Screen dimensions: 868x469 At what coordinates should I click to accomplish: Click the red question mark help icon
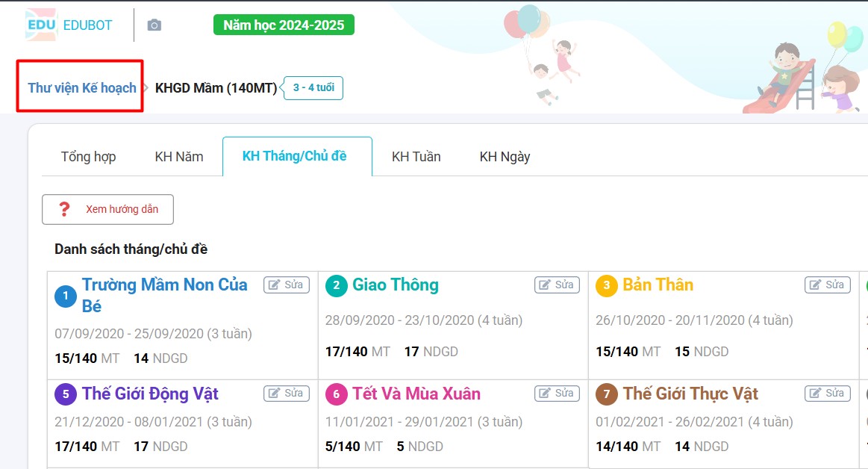click(x=64, y=209)
